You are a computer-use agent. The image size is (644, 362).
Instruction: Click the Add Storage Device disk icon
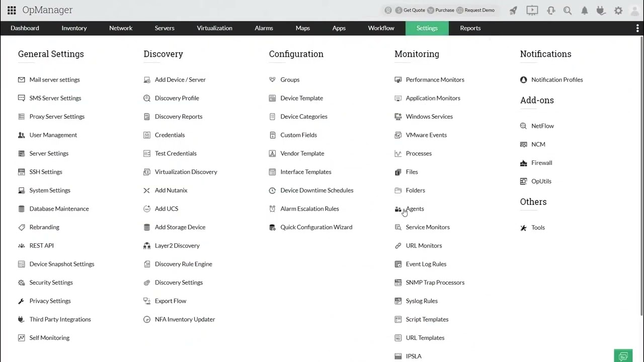click(146, 227)
